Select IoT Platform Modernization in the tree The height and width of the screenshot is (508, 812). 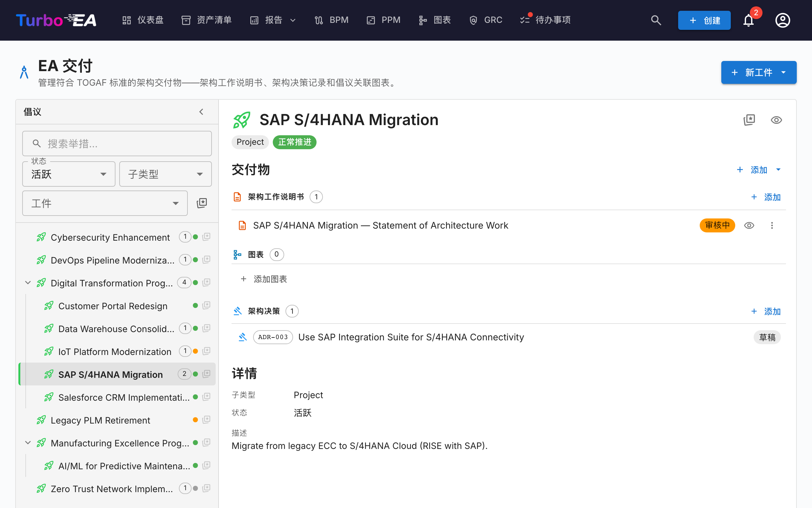(x=115, y=351)
